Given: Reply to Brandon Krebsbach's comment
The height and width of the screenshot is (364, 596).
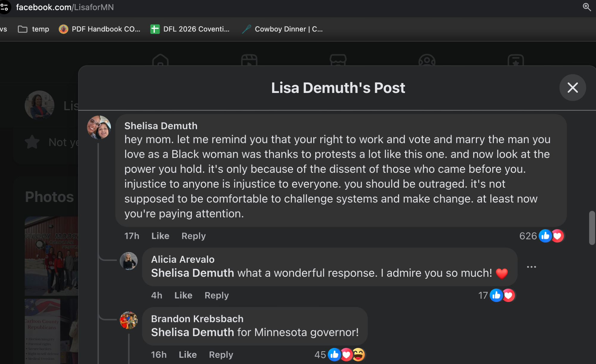Looking at the screenshot, I should [221, 354].
